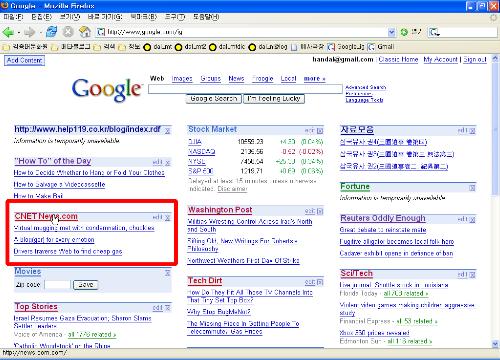Reload the page with the Reload icon
Viewport: 500px width, 360px height.
pos(51,32)
